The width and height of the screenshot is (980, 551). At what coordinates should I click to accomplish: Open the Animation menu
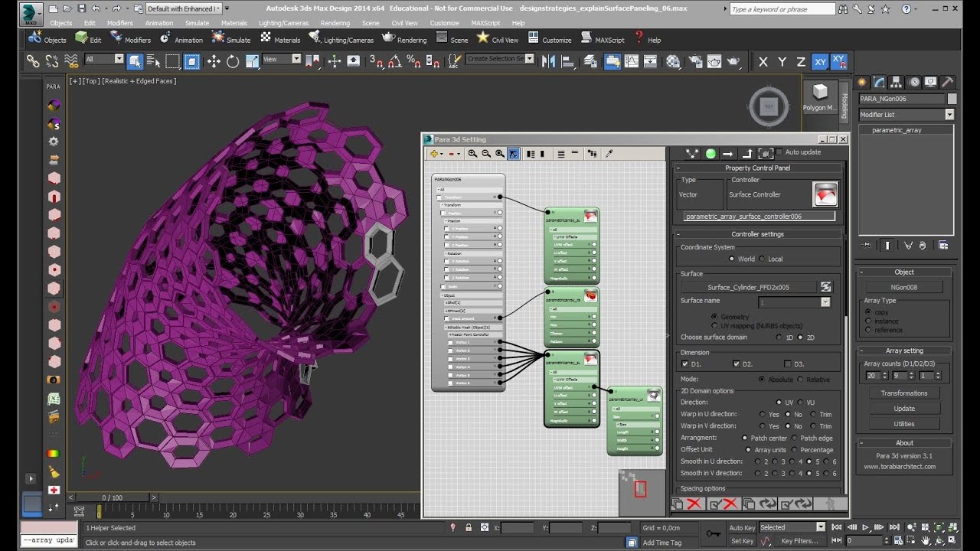(159, 23)
